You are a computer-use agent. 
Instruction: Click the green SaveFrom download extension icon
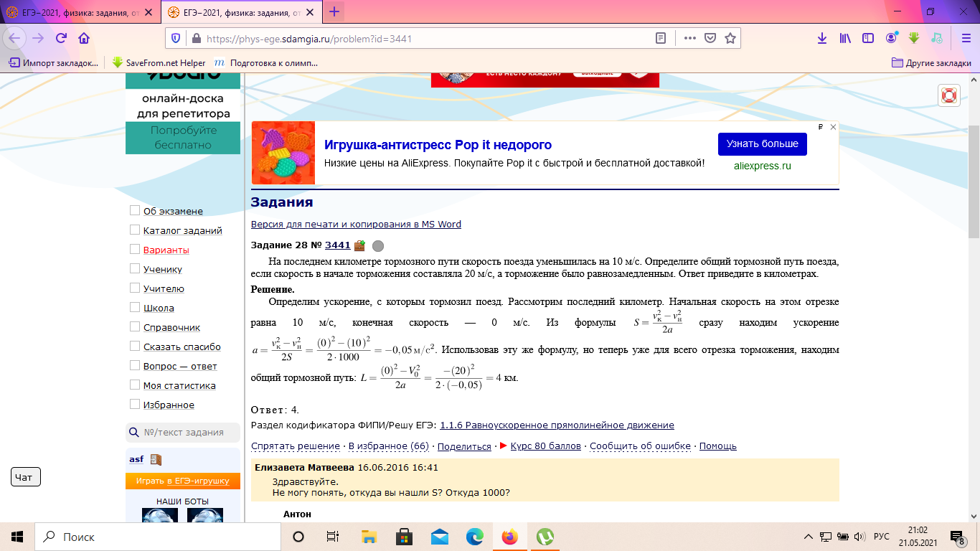pos(914,38)
